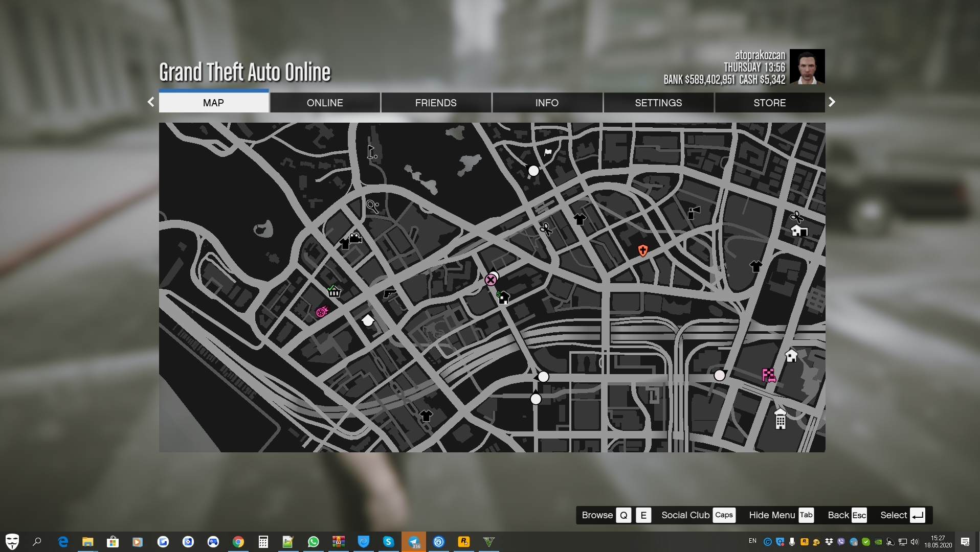Click the shirt blip right of barber scissors
This screenshot has height=552, width=980.
pos(580,219)
